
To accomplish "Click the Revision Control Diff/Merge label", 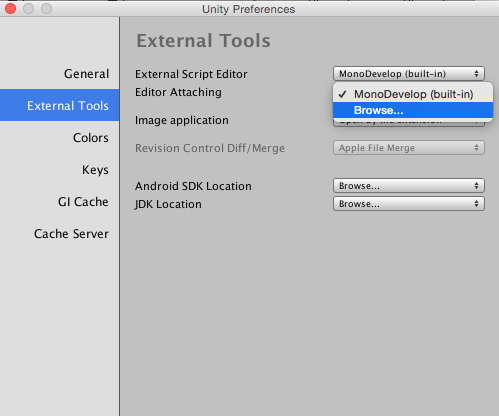I will [210, 148].
